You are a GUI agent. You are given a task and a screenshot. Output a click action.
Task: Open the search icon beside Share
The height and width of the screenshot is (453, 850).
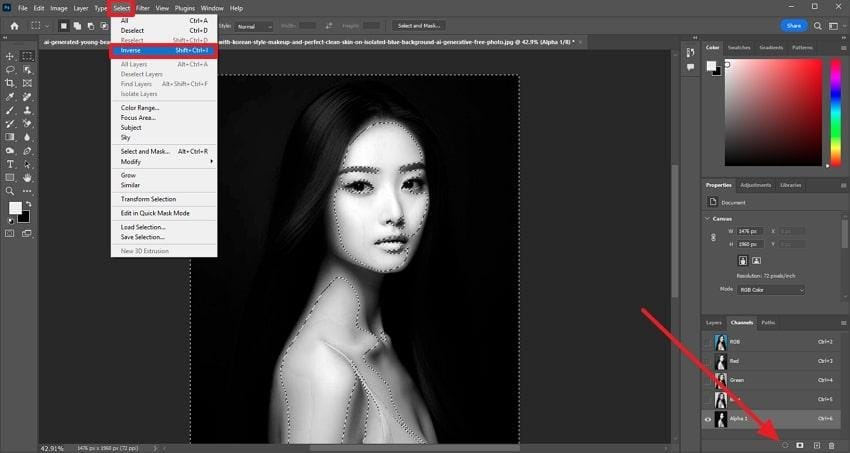(818, 26)
